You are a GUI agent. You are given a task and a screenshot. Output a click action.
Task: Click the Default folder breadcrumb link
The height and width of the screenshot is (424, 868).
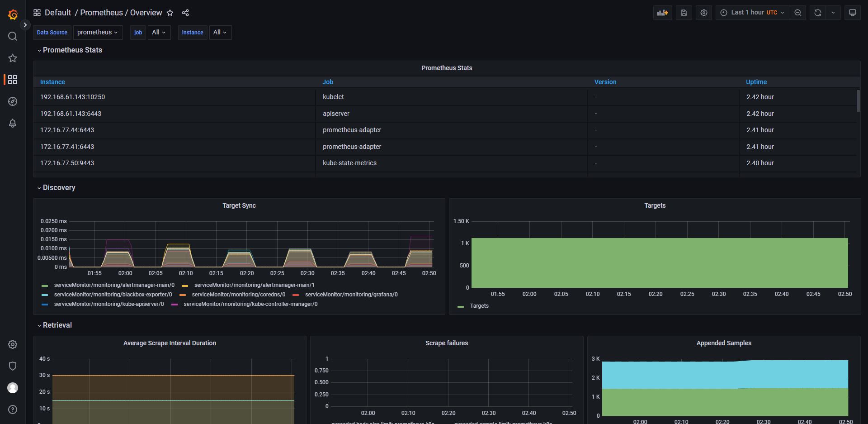(x=58, y=13)
